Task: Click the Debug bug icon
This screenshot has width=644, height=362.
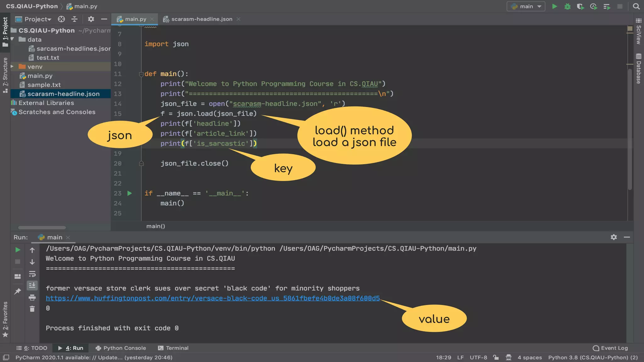Action: [x=568, y=6]
